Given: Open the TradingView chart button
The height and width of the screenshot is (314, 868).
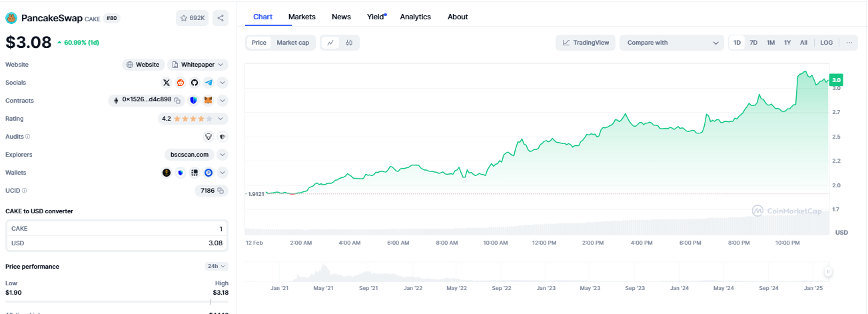Looking at the screenshot, I should coord(586,43).
